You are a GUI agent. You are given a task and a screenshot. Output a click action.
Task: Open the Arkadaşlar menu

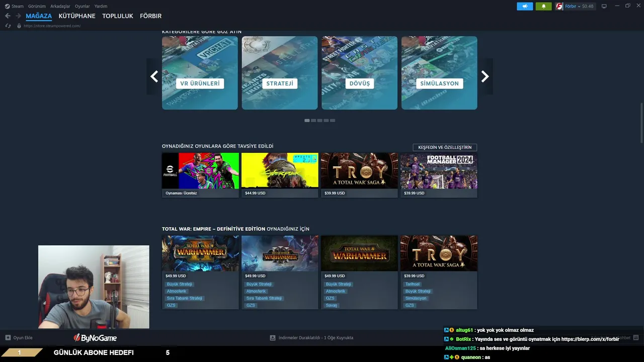click(60, 6)
